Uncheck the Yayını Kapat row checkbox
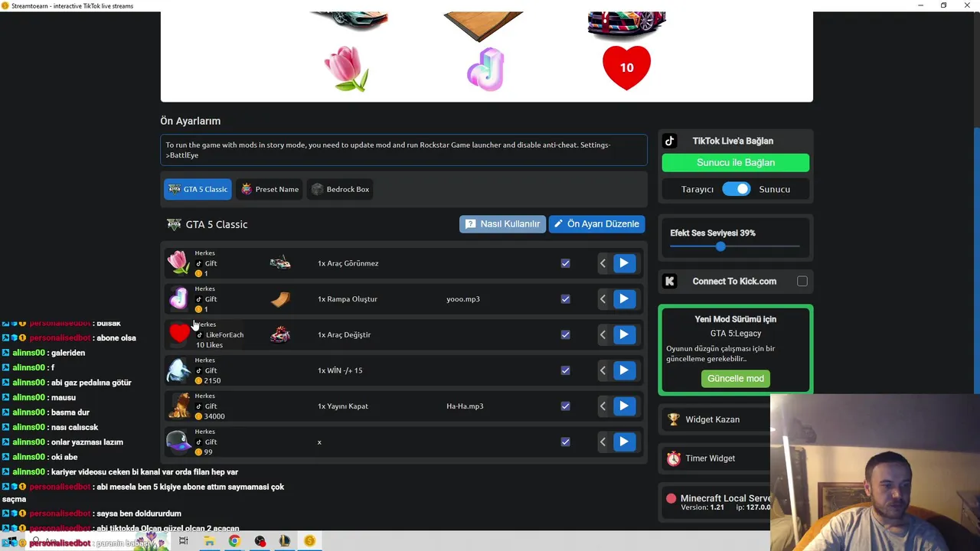The image size is (980, 551). tap(565, 406)
